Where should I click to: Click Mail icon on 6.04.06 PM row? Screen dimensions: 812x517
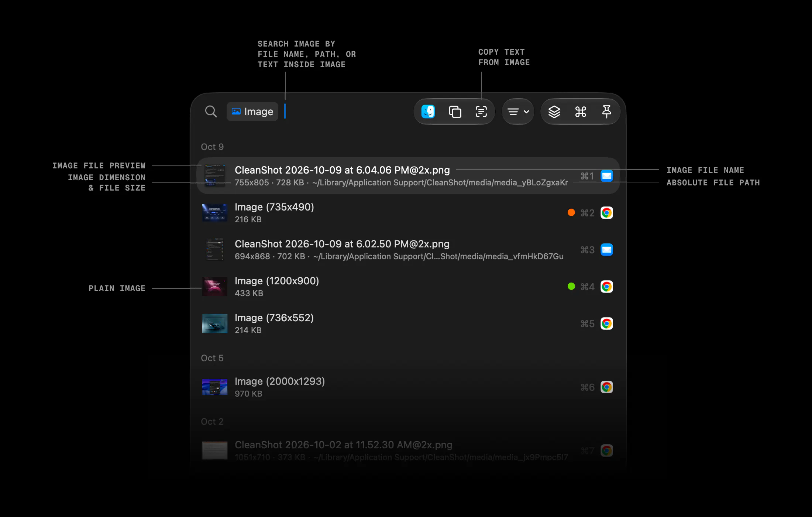[607, 176]
